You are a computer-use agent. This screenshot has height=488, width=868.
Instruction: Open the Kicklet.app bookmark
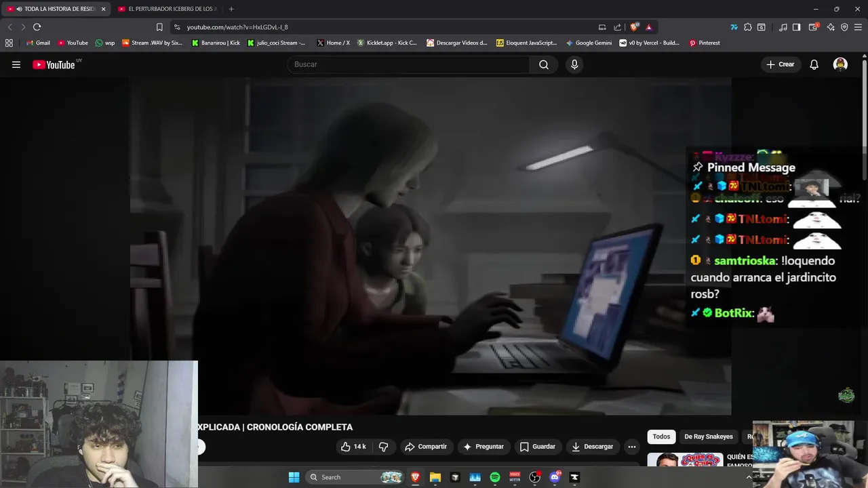[387, 43]
